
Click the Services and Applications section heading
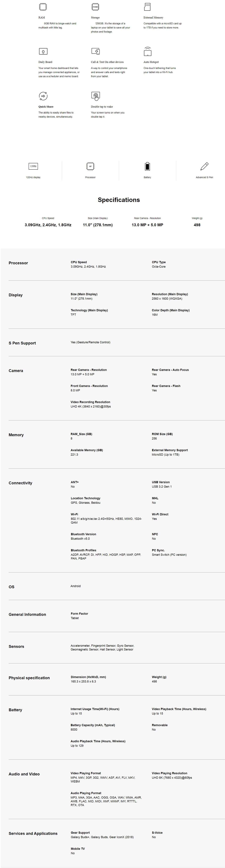[x=33, y=833]
